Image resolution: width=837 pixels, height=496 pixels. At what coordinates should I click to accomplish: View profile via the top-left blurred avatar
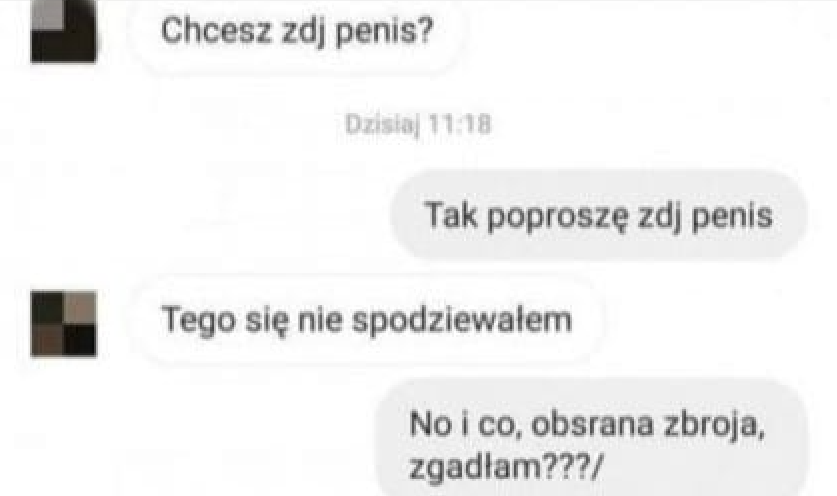click(64, 32)
